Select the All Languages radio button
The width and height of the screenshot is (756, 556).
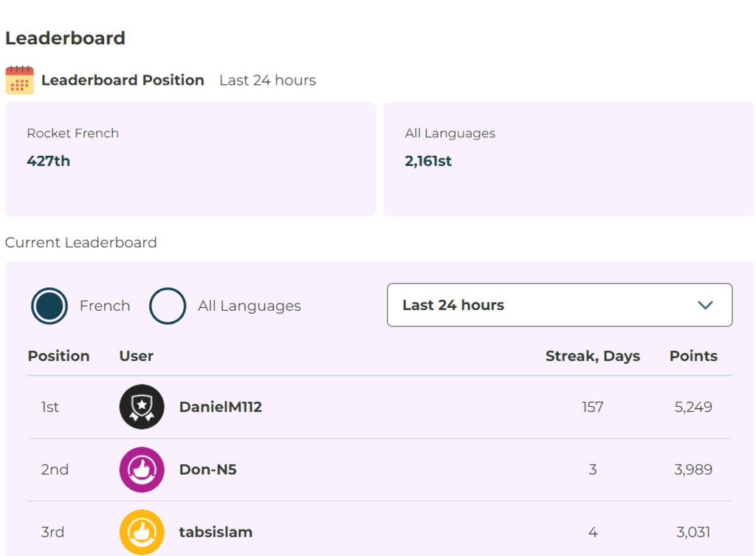[x=168, y=306]
